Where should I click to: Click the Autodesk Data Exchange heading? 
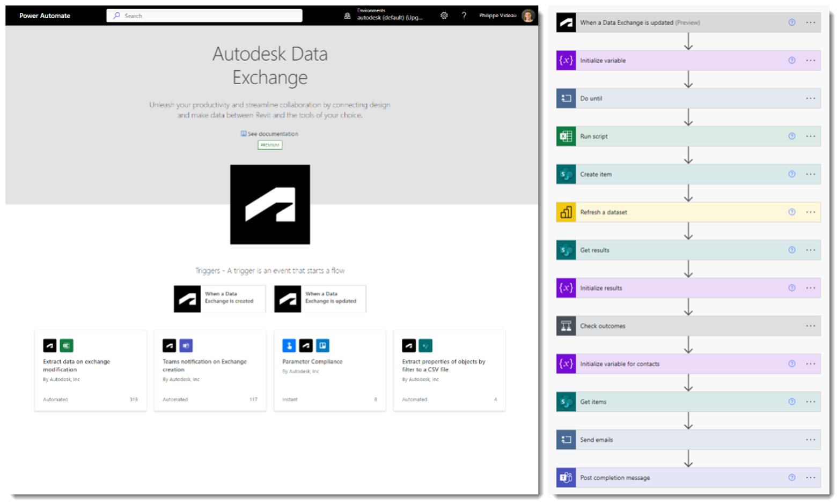pos(270,65)
